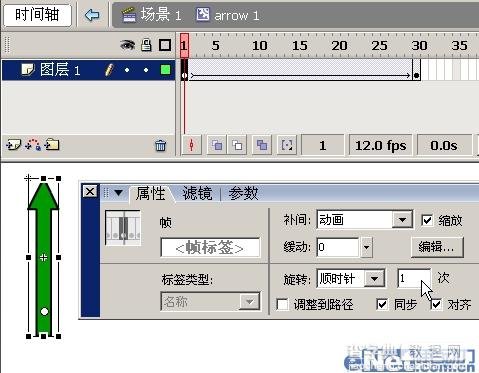The height and width of the screenshot is (373, 479).
Task: Toggle lock dot of 图层 1
Action: [x=146, y=70]
